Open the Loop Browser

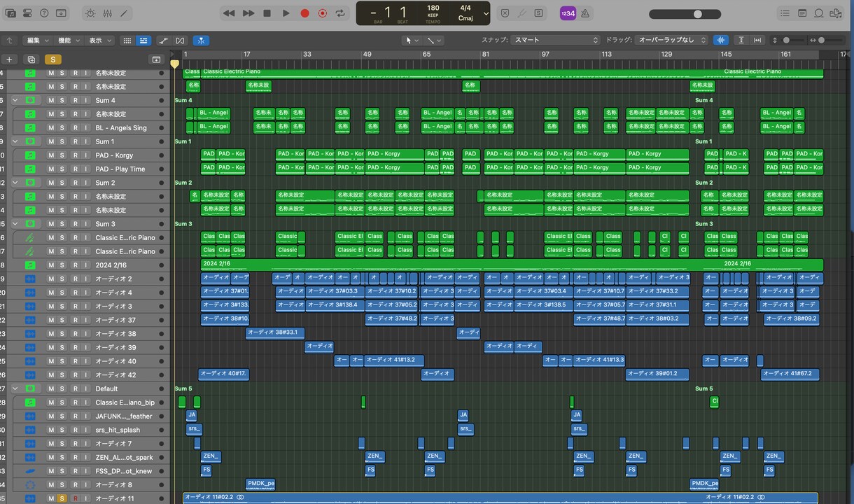819,13
